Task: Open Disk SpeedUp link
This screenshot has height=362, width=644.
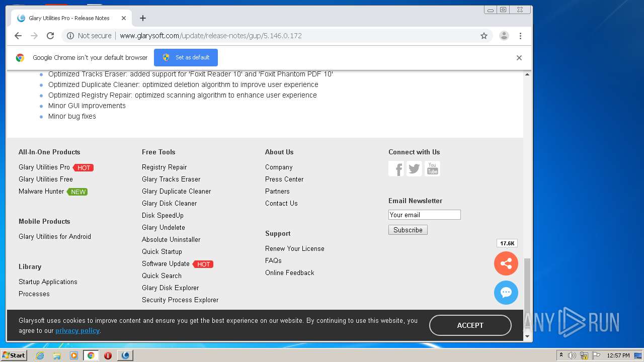Action: click(x=163, y=215)
